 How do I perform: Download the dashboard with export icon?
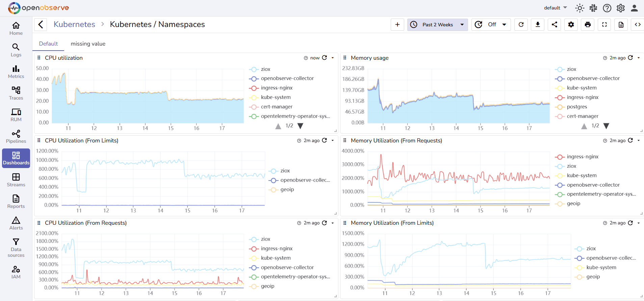[x=538, y=25]
